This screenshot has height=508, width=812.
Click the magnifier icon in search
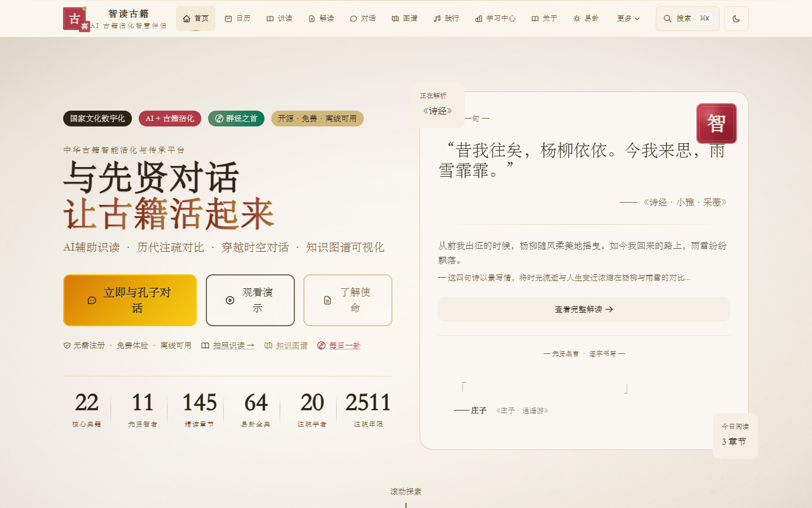pos(668,19)
